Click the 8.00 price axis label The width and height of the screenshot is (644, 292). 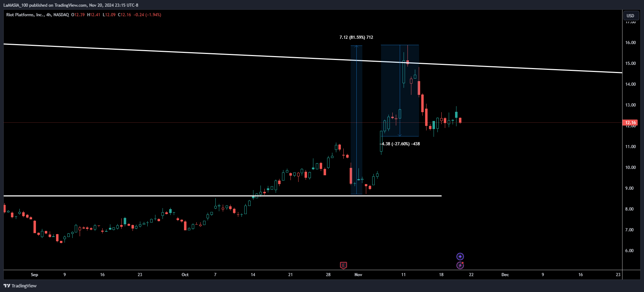629,209
